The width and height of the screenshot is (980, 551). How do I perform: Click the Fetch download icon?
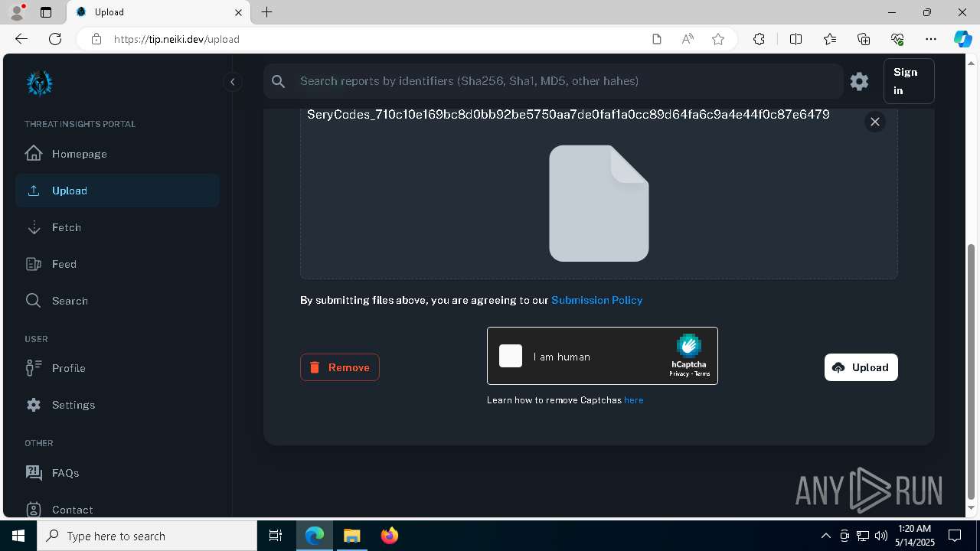pyautogui.click(x=34, y=227)
